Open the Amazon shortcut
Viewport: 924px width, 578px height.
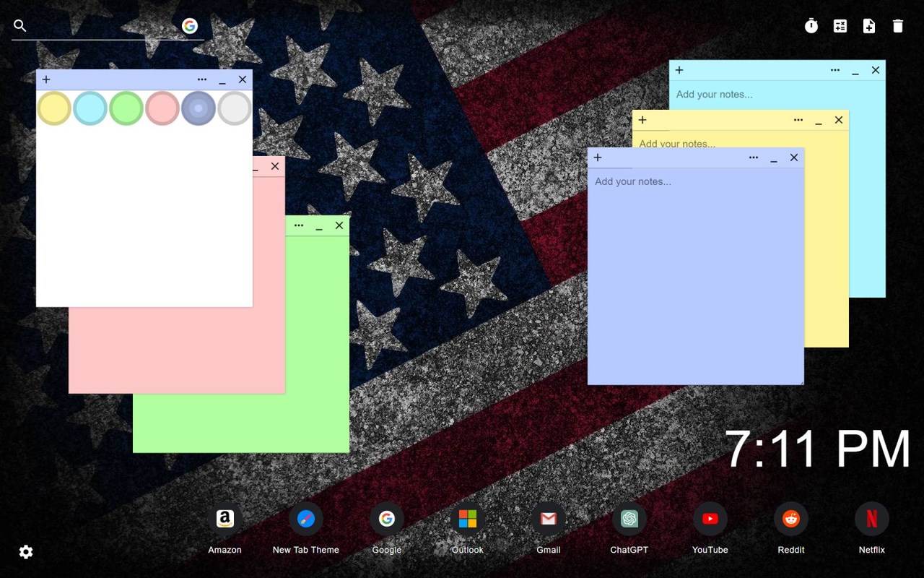coord(225,519)
